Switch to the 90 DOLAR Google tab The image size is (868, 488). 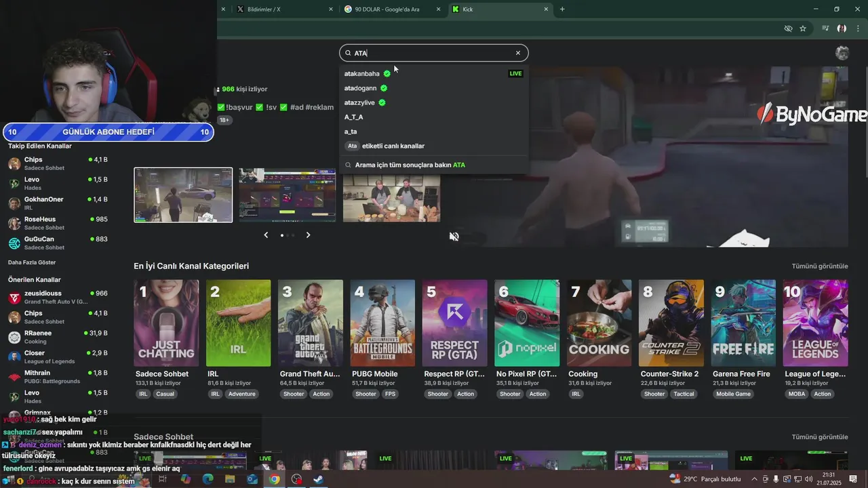click(393, 9)
